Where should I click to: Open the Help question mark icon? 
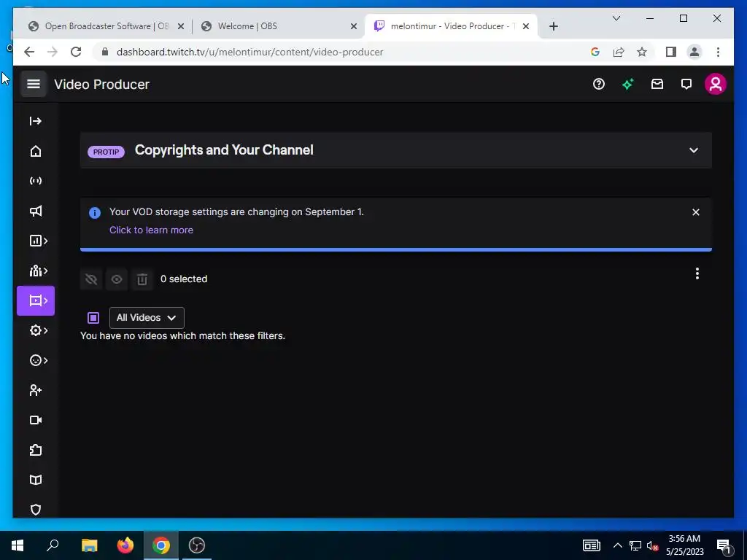[x=599, y=85]
